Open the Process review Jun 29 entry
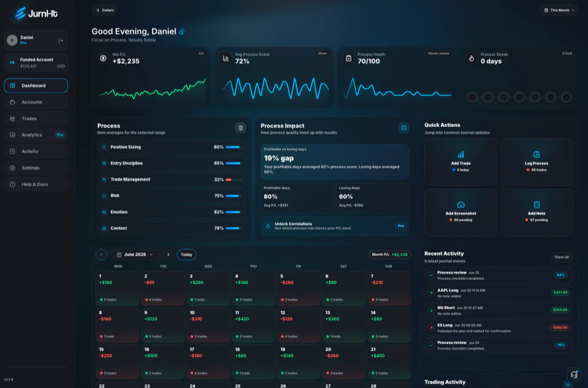The width and height of the screenshot is (588, 388). [499, 345]
